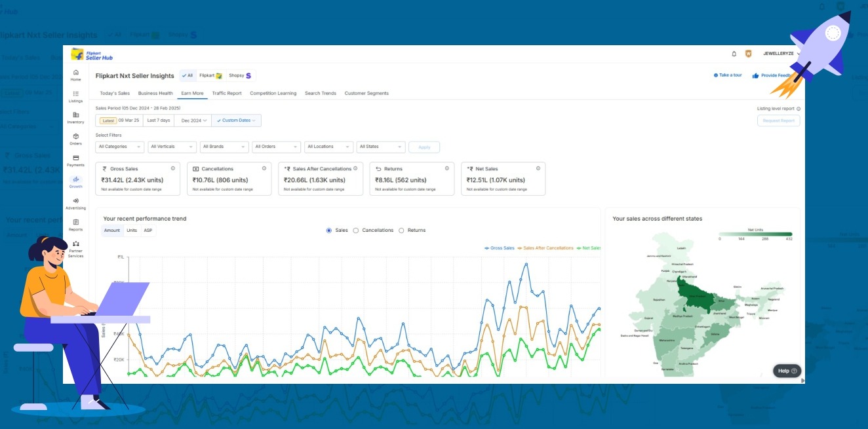The image size is (868, 429).
Task: Click the gold seller badge icon
Action: coord(748,54)
